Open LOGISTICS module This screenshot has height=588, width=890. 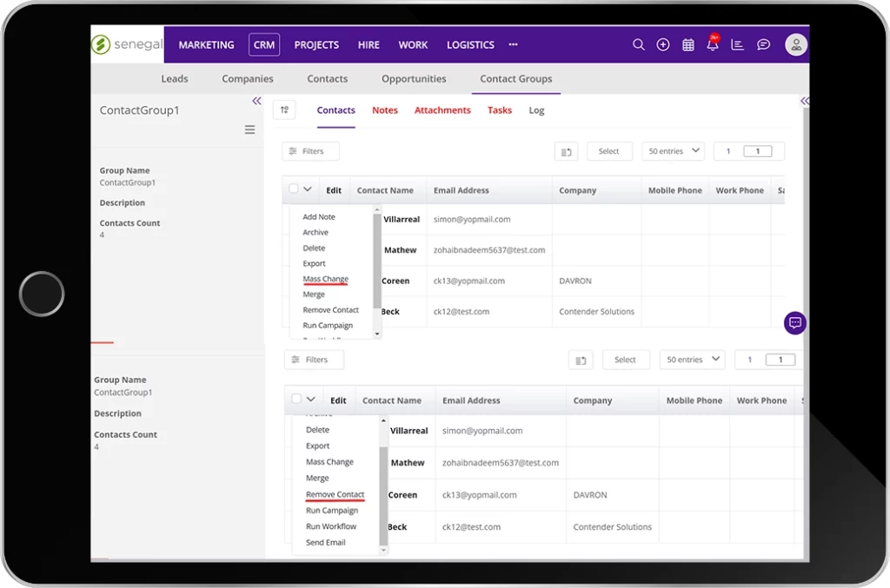coord(470,45)
